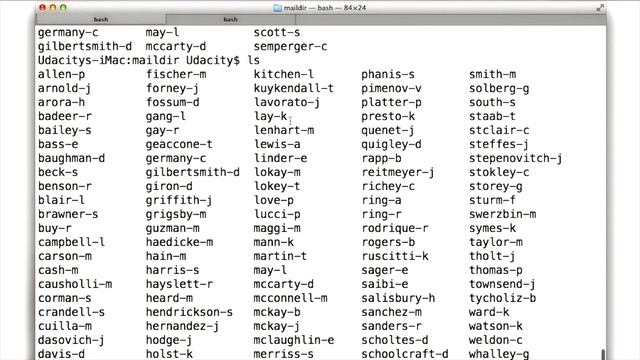Click the green zoom window button
The height and width of the screenshot is (360, 640).
click(63, 8)
